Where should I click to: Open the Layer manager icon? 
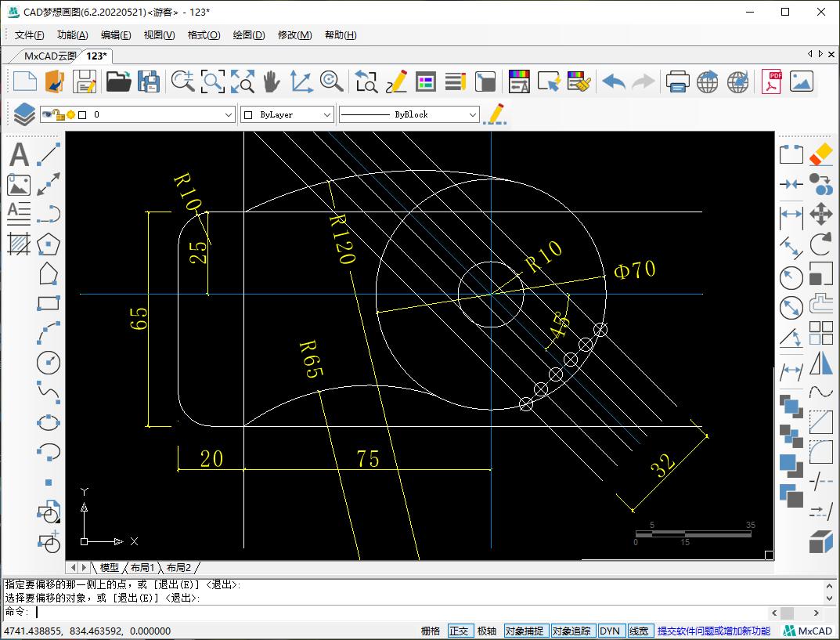(24, 114)
